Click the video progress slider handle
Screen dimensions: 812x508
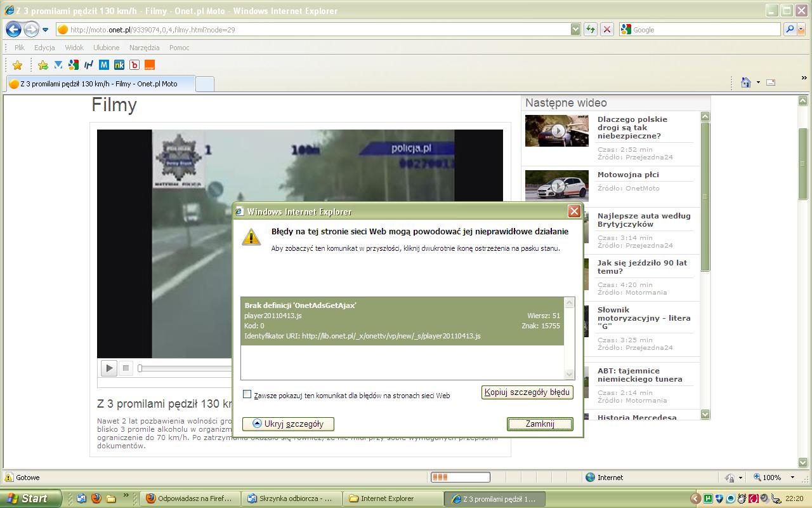140,368
